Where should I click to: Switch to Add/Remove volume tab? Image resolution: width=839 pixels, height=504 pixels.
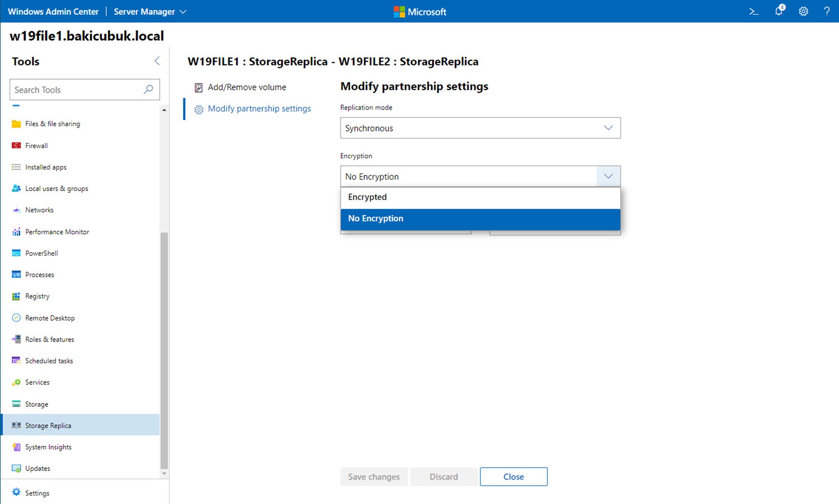click(247, 87)
